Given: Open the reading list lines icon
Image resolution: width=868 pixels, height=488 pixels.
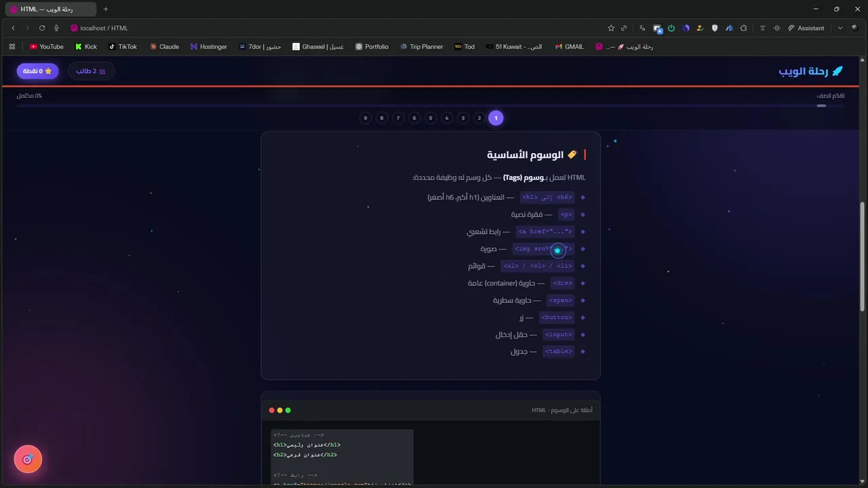Looking at the screenshot, I should pos(763,28).
